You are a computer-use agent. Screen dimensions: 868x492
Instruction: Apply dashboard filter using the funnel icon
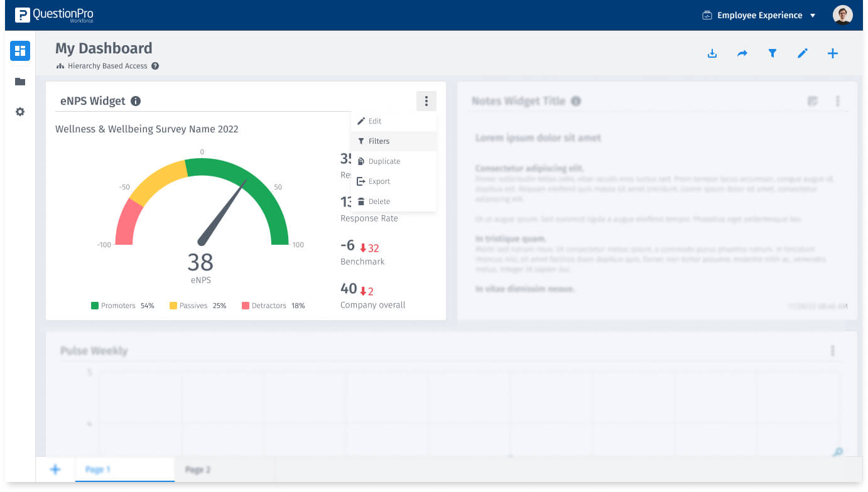(773, 53)
